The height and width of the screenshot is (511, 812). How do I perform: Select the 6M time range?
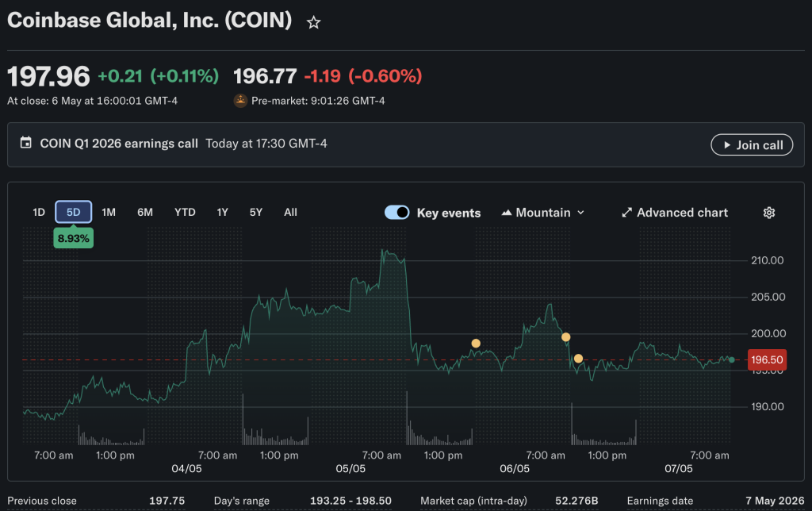coord(145,212)
